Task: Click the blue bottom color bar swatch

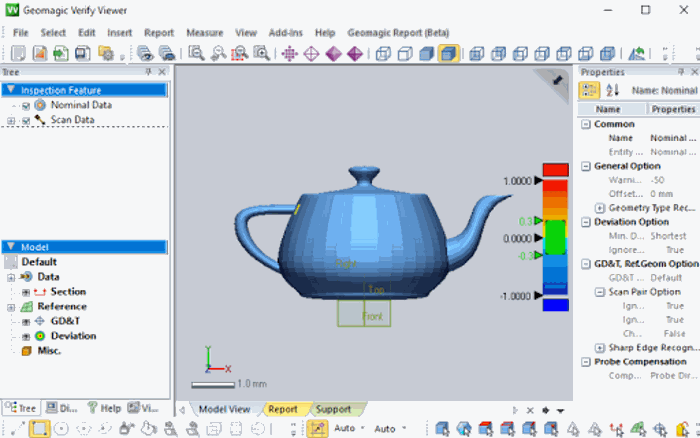Action: (555, 305)
